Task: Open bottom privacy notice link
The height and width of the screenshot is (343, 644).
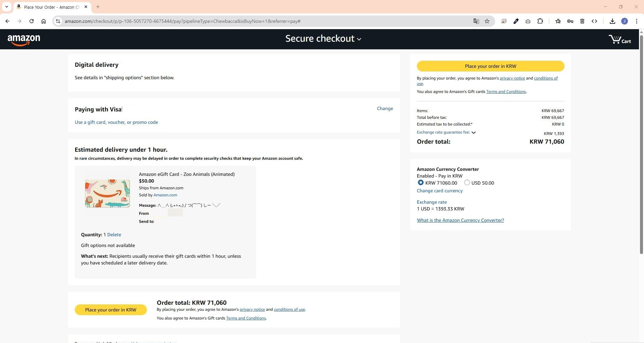Action: click(x=252, y=309)
